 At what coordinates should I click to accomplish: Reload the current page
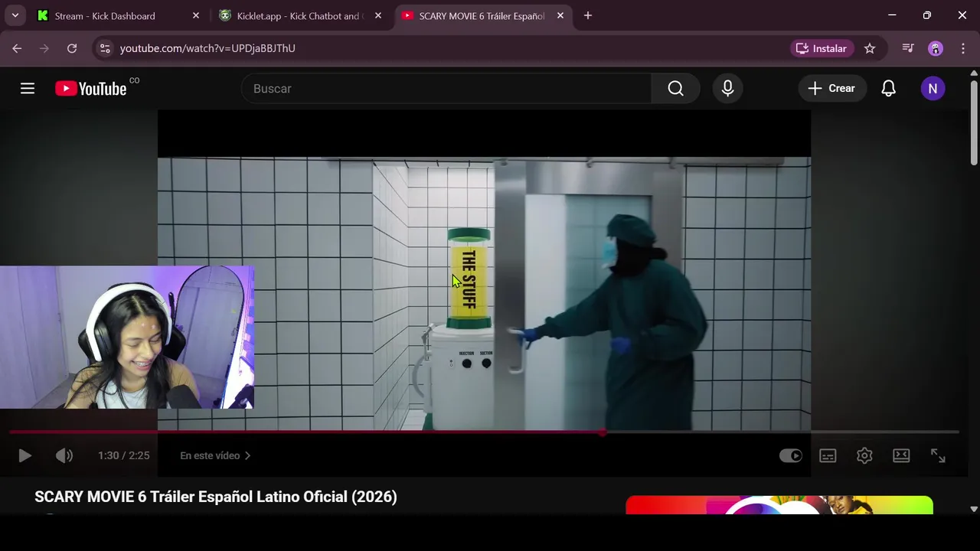pos(72,48)
